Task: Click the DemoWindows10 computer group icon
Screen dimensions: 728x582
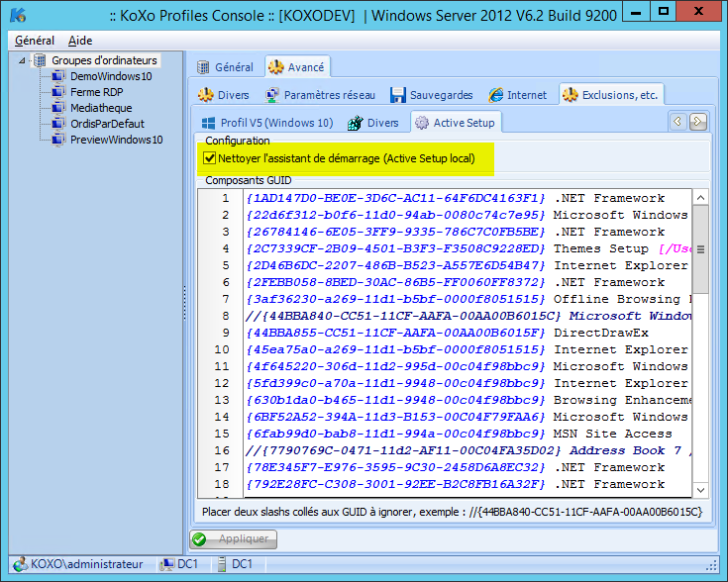Action: [x=58, y=76]
